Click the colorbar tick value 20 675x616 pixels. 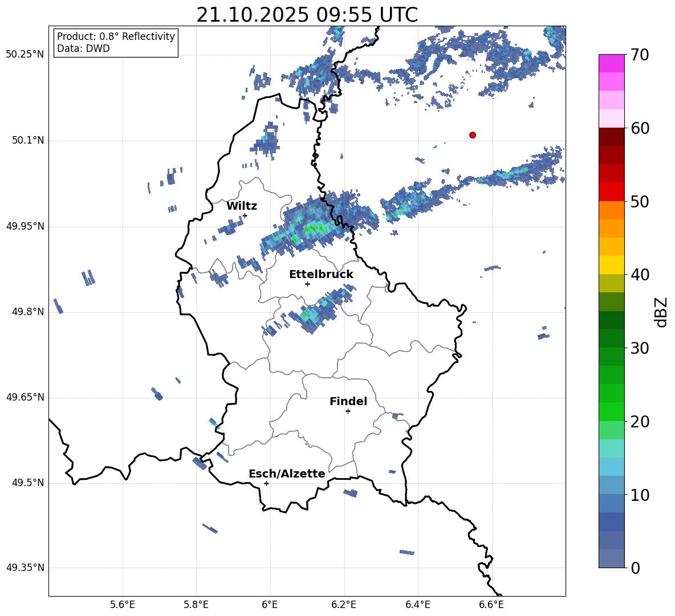coord(640,422)
